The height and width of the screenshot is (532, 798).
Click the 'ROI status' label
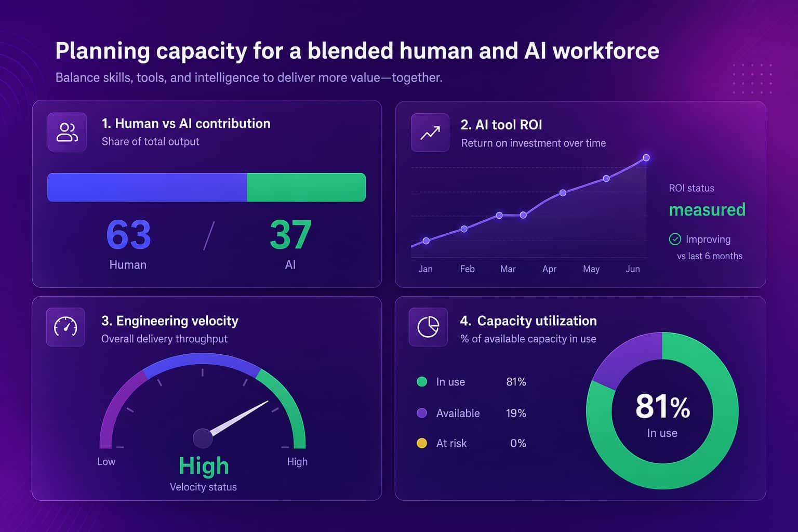coord(691,188)
